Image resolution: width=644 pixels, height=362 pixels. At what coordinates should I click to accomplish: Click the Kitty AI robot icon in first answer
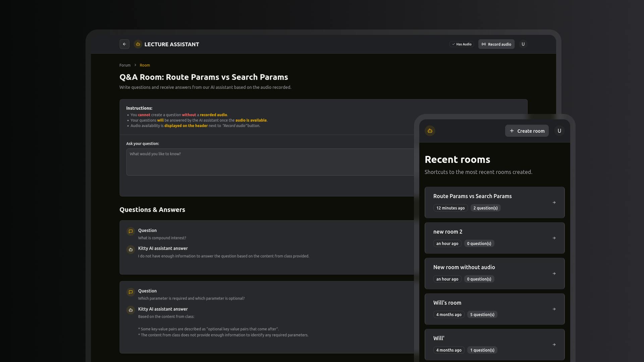[131, 250]
